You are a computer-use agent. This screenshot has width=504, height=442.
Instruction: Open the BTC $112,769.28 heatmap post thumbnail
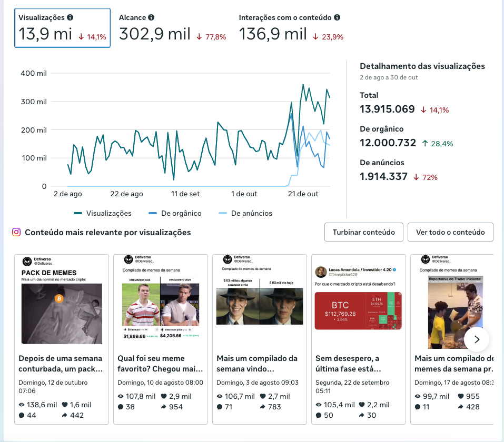pyautogui.click(x=359, y=302)
